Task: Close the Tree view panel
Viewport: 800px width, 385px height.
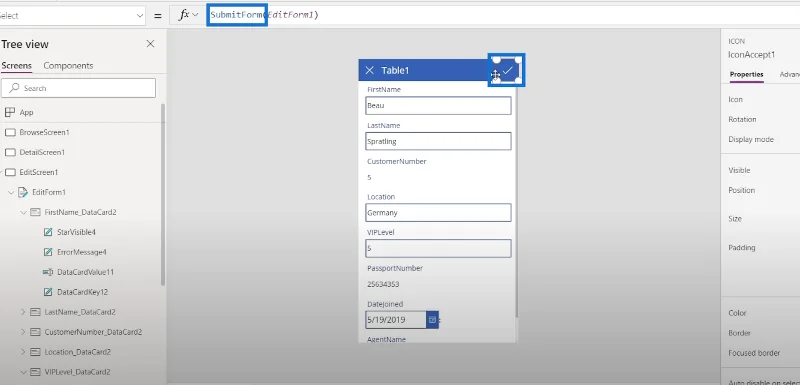Action: [151, 44]
